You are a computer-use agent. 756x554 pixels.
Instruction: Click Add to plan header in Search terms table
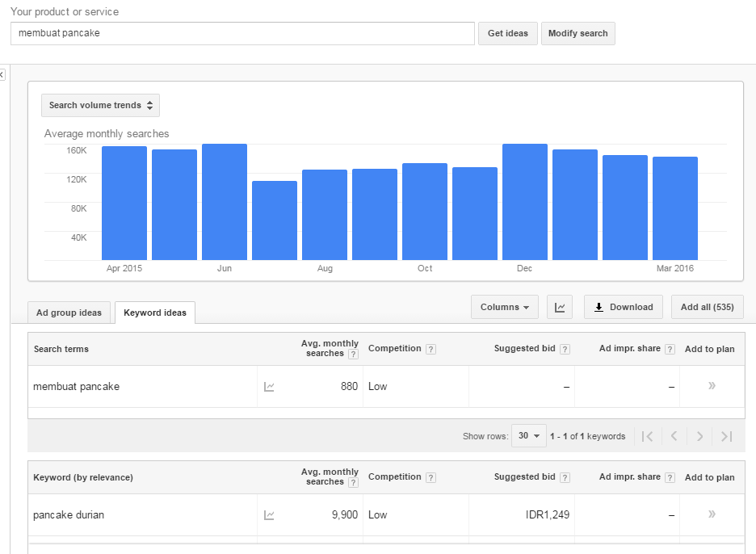[710, 349]
